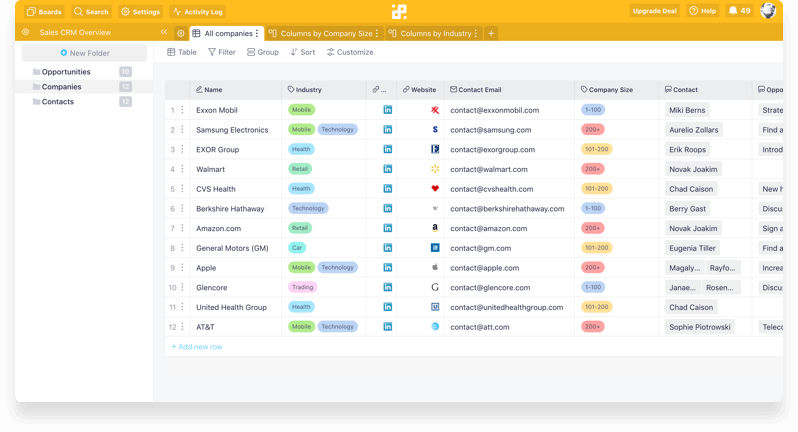Image resolution: width=798 pixels, height=432 pixels.
Task: Click the 101-200 size label for EXOR Group
Action: click(596, 150)
